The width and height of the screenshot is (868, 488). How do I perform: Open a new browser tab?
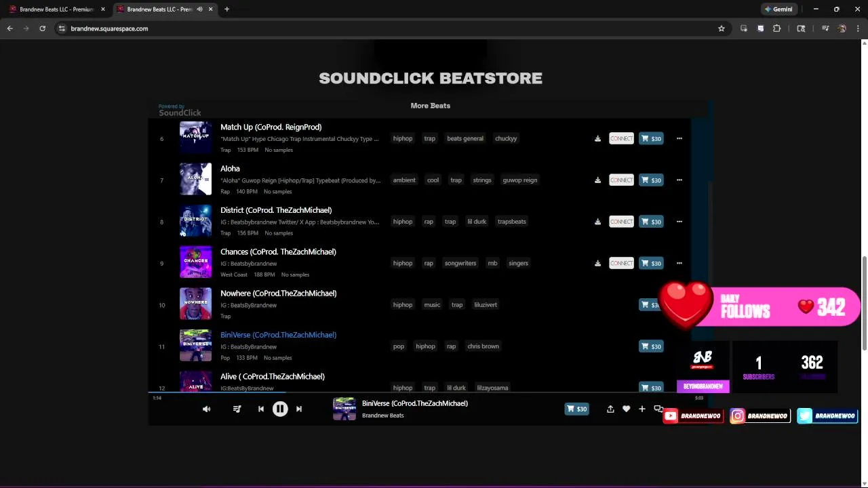(226, 9)
